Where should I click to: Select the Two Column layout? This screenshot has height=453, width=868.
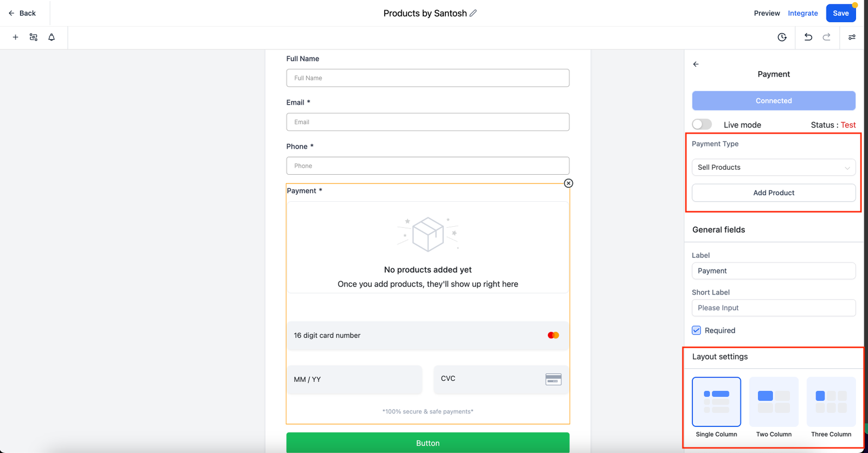[774, 402]
